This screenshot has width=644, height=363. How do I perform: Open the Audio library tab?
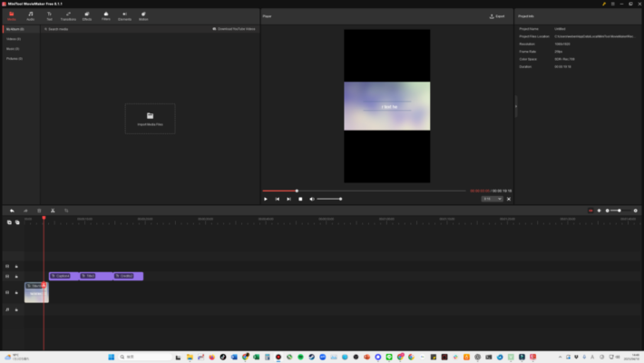click(x=31, y=15)
